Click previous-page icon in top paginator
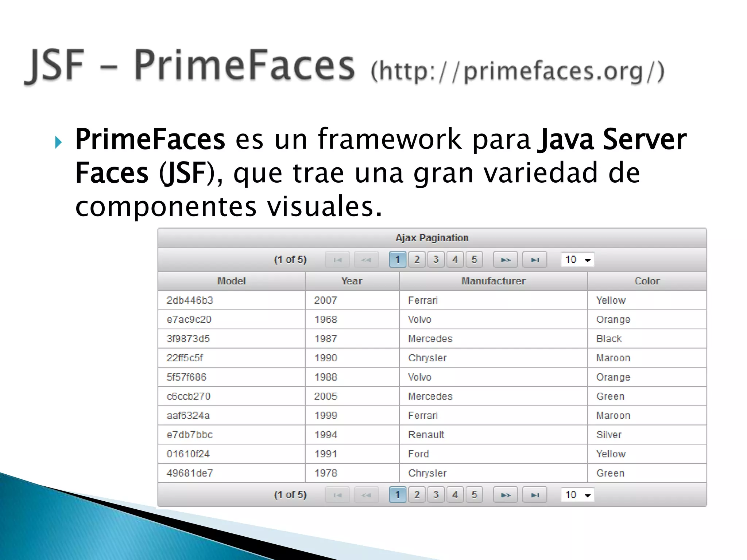 (x=366, y=260)
